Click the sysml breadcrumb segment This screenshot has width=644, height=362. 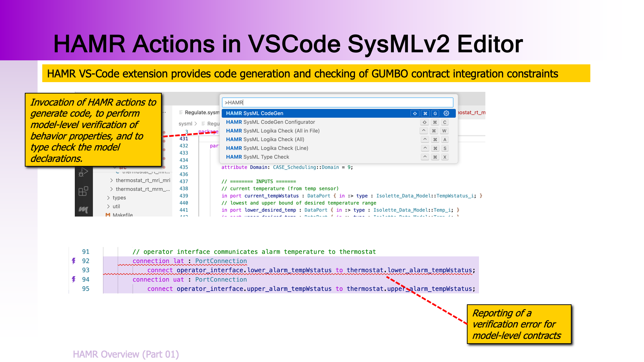(x=185, y=124)
